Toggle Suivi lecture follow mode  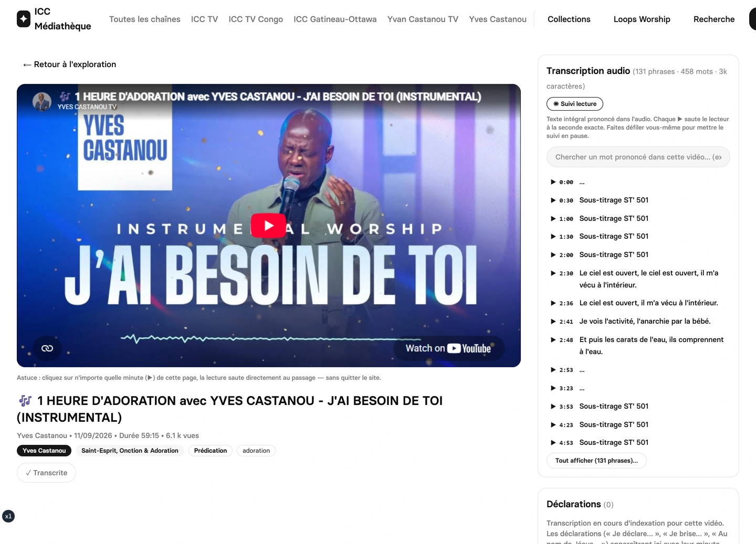click(574, 104)
